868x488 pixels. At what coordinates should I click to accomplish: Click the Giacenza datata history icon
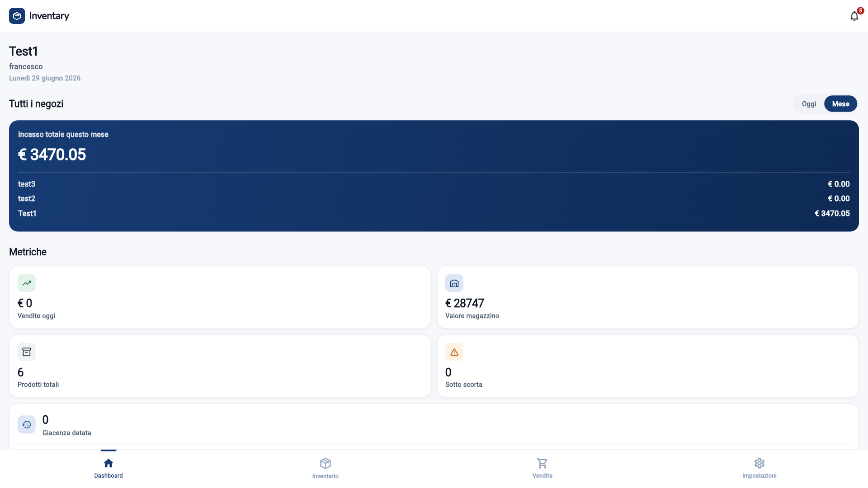26,424
